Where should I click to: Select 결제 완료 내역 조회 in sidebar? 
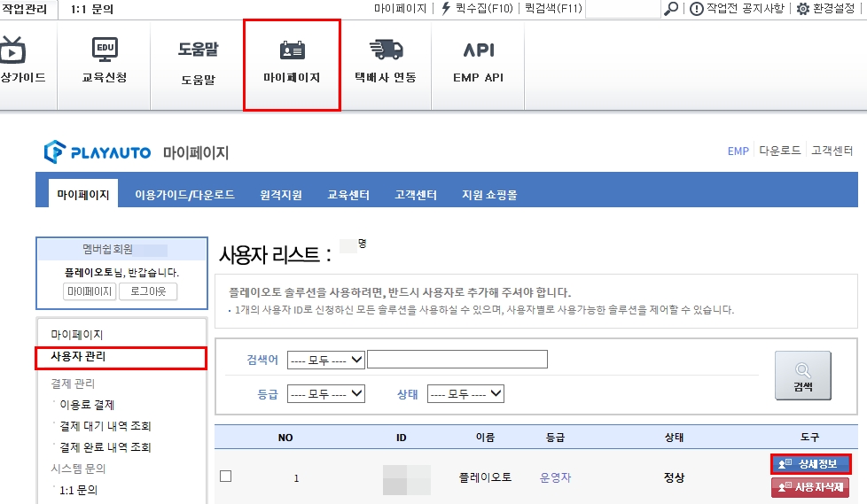pyautogui.click(x=105, y=447)
